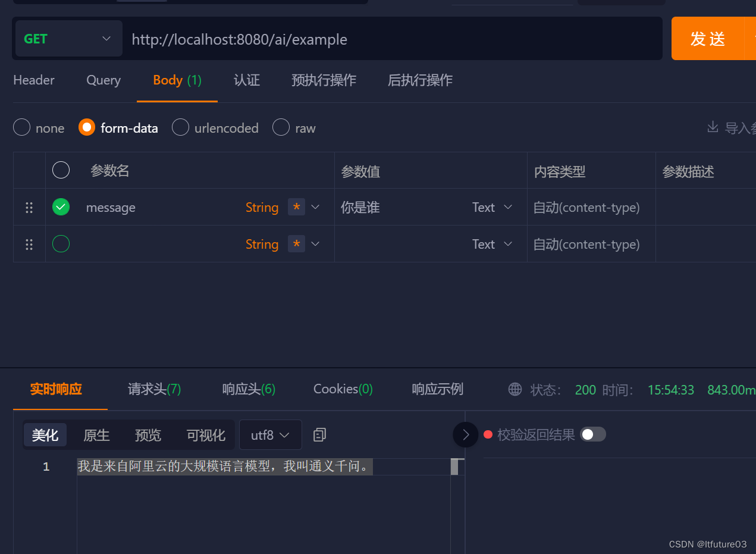Open the 认证 tab
The image size is (756, 554).
(x=247, y=80)
